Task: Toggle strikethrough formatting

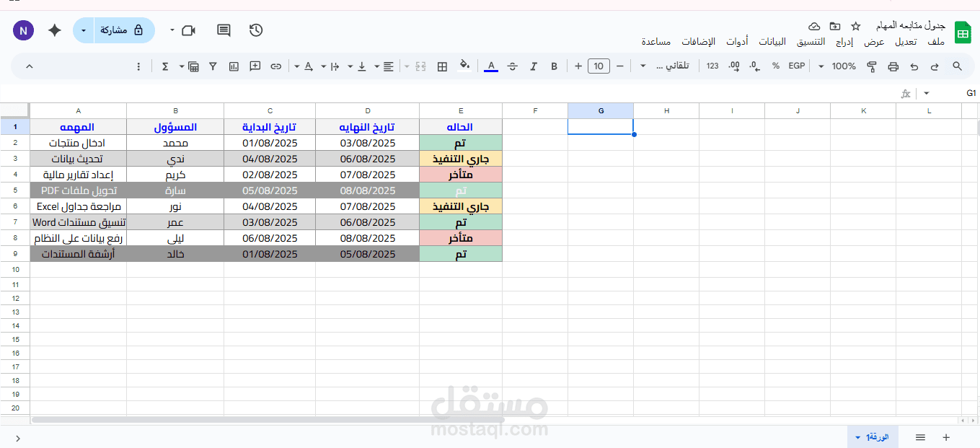Action: (513, 66)
